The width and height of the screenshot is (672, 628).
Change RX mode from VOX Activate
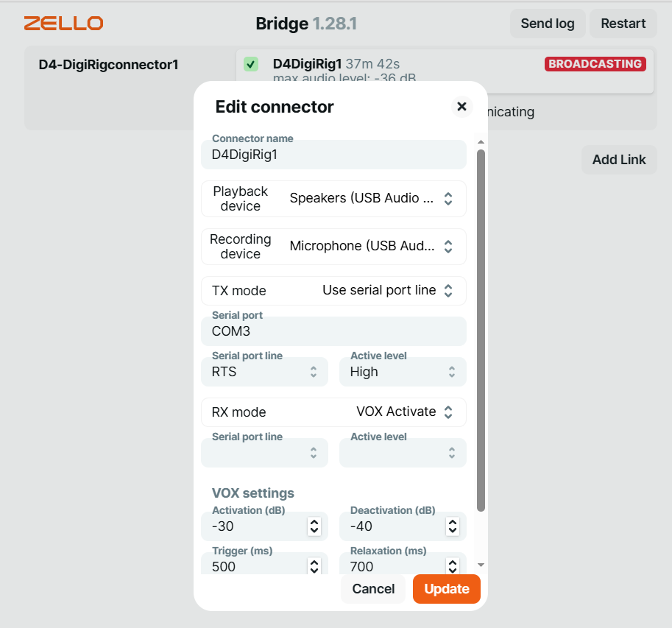click(333, 412)
